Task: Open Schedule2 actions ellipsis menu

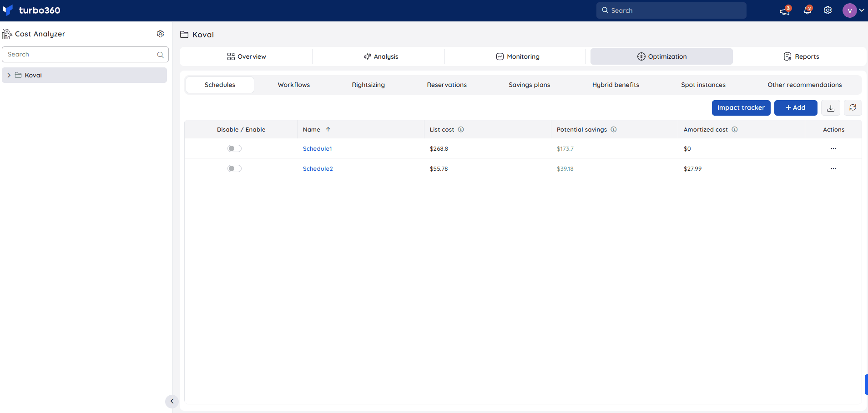Action: pyautogui.click(x=833, y=168)
